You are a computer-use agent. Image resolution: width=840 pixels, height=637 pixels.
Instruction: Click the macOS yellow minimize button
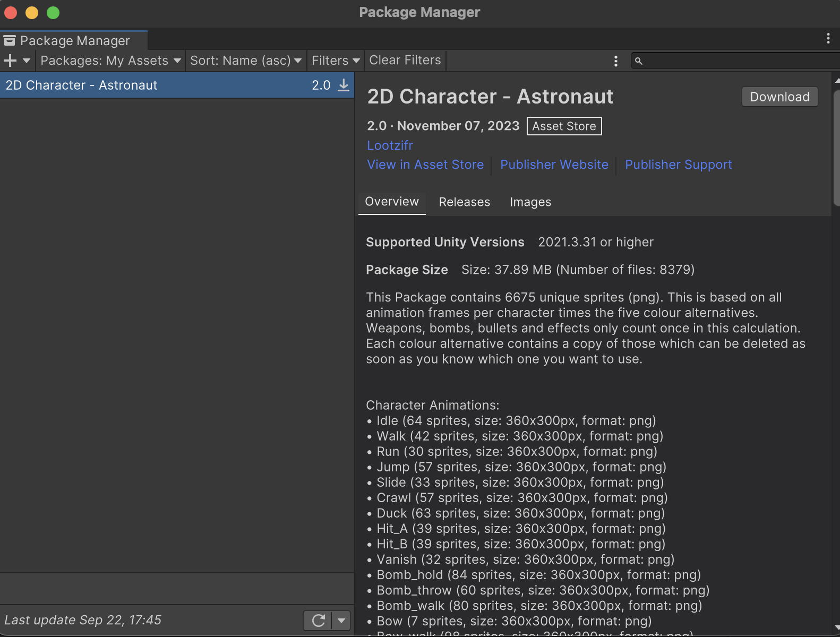32,12
